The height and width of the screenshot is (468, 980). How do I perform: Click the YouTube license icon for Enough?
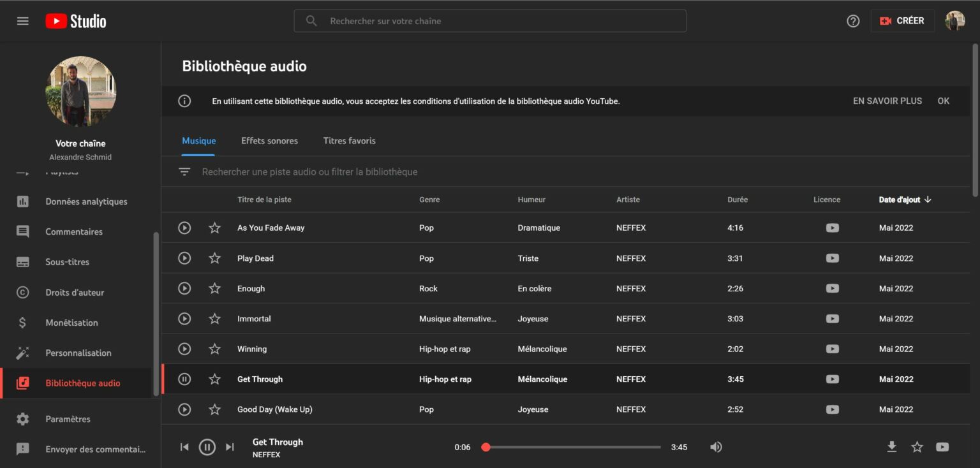pyautogui.click(x=832, y=288)
